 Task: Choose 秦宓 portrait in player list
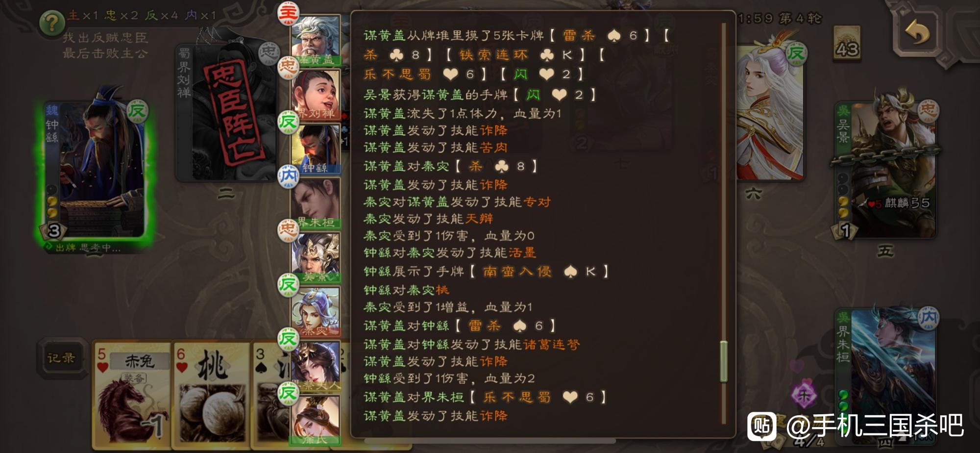(x=316, y=312)
